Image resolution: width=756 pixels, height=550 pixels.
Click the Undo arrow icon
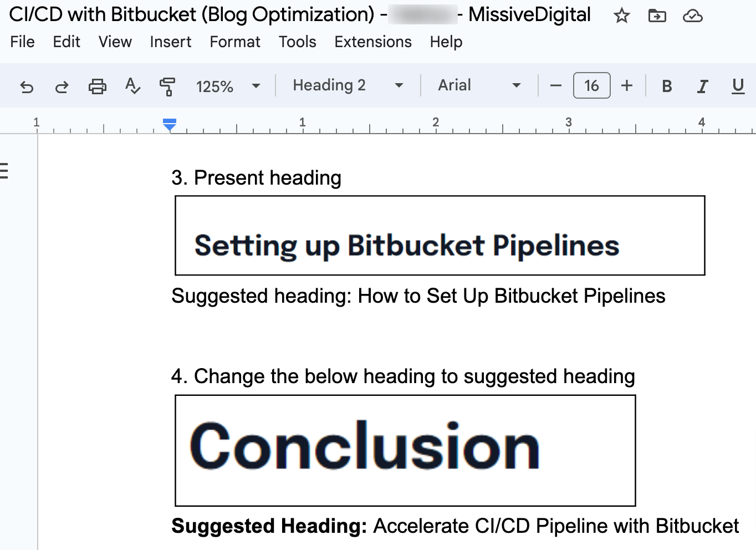pyautogui.click(x=27, y=86)
